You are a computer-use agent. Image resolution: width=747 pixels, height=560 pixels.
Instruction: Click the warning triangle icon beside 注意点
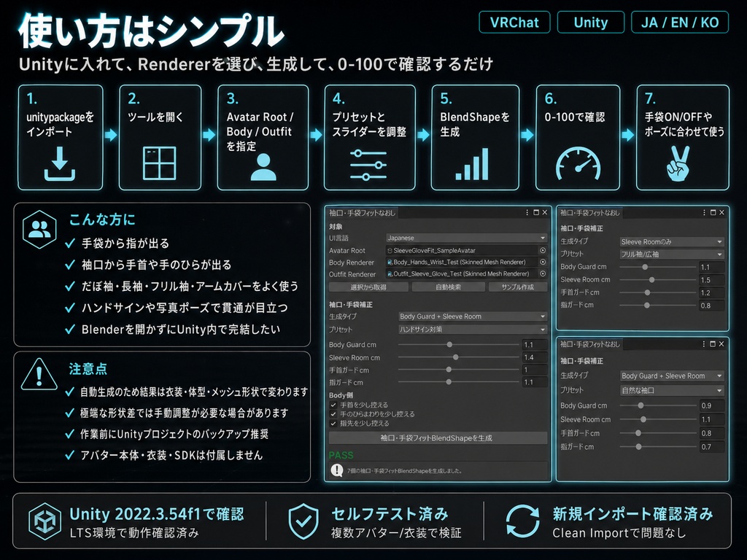[x=39, y=374]
